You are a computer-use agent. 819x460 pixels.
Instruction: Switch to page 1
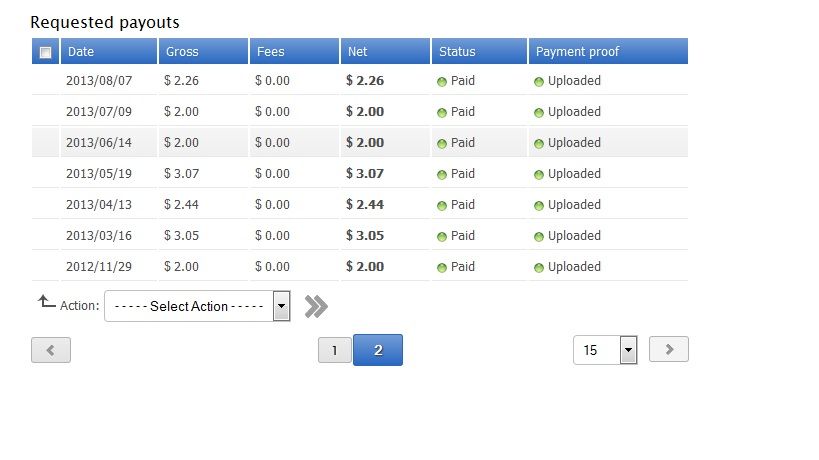pyautogui.click(x=335, y=350)
